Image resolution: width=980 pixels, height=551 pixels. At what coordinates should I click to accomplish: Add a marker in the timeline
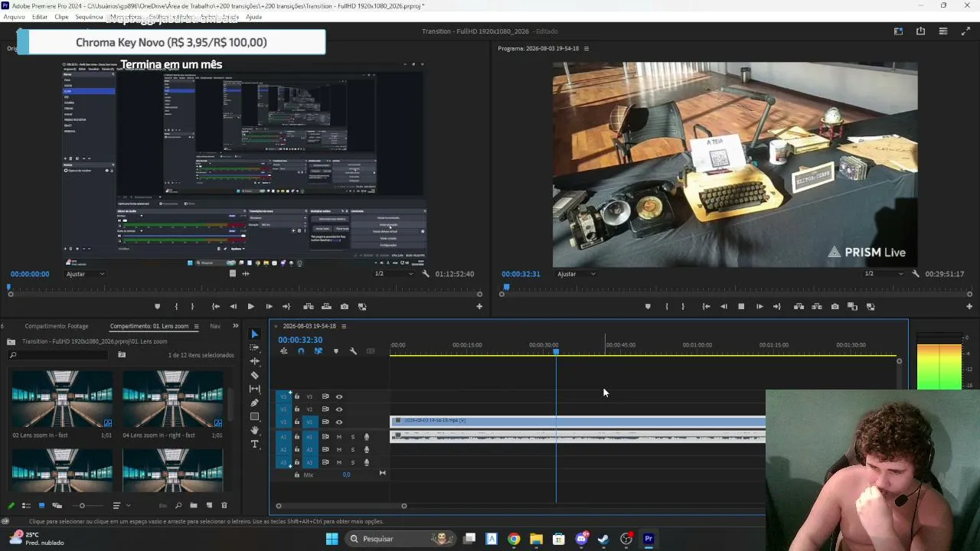pos(335,351)
